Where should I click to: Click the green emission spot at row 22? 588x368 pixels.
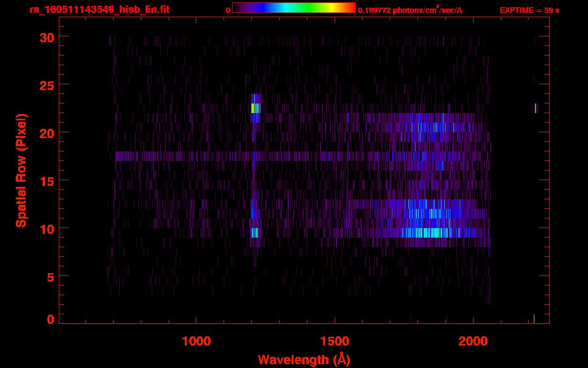255,108
